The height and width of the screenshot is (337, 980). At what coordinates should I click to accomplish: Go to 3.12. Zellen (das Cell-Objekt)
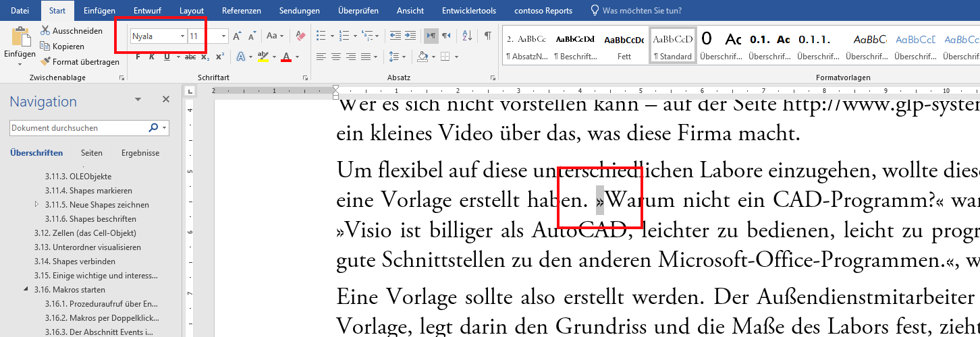(85, 233)
